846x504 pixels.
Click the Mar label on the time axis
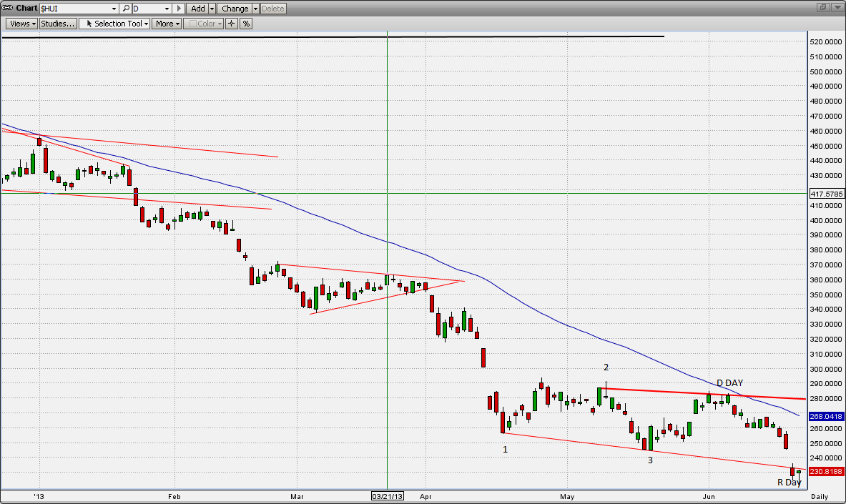(297, 496)
